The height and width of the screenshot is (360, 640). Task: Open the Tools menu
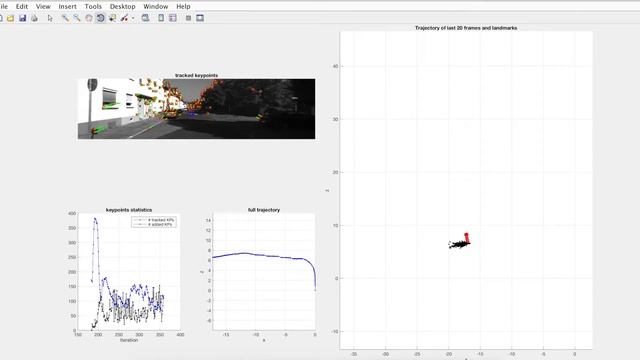pyautogui.click(x=93, y=7)
